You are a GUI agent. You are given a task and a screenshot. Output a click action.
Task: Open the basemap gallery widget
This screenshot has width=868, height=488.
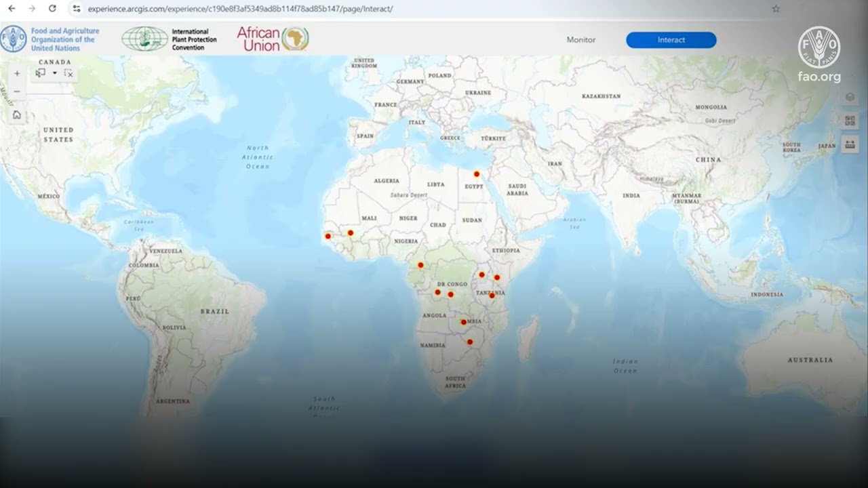tap(850, 121)
